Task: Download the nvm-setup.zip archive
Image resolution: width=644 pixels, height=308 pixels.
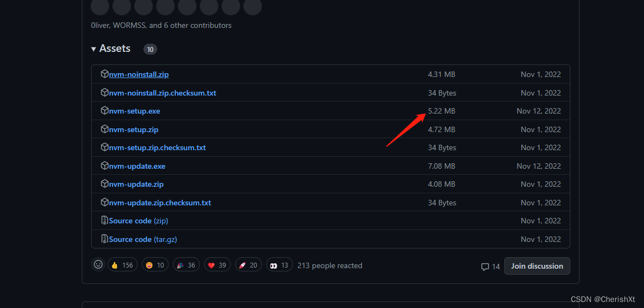Action: [134, 129]
